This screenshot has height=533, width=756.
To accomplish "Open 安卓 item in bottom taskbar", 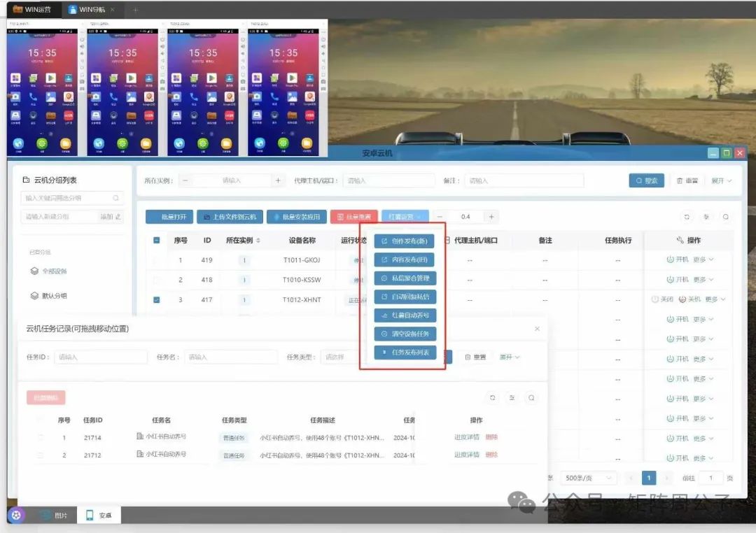I will tap(99, 516).
